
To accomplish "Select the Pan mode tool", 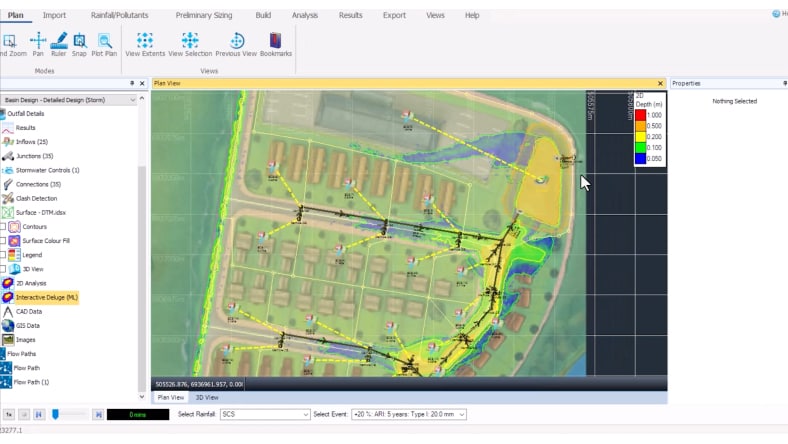I will (x=38, y=44).
